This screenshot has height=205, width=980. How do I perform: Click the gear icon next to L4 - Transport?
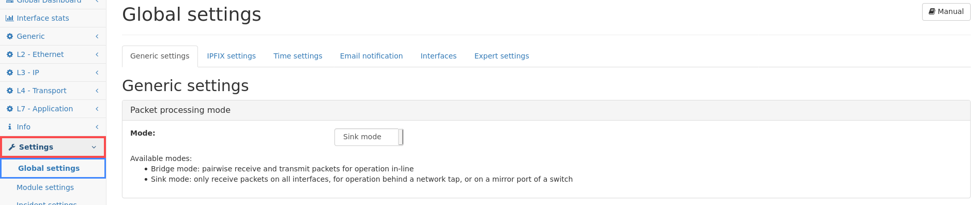click(x=10, y=91)
